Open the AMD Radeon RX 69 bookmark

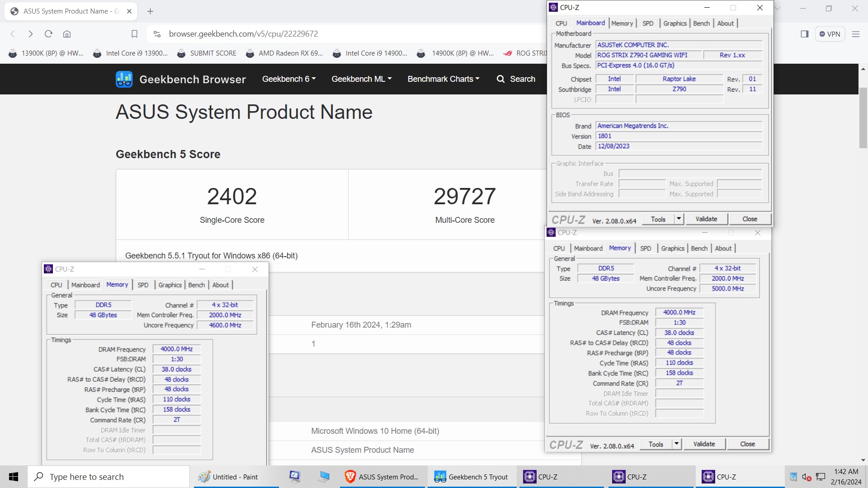point(284,53)
